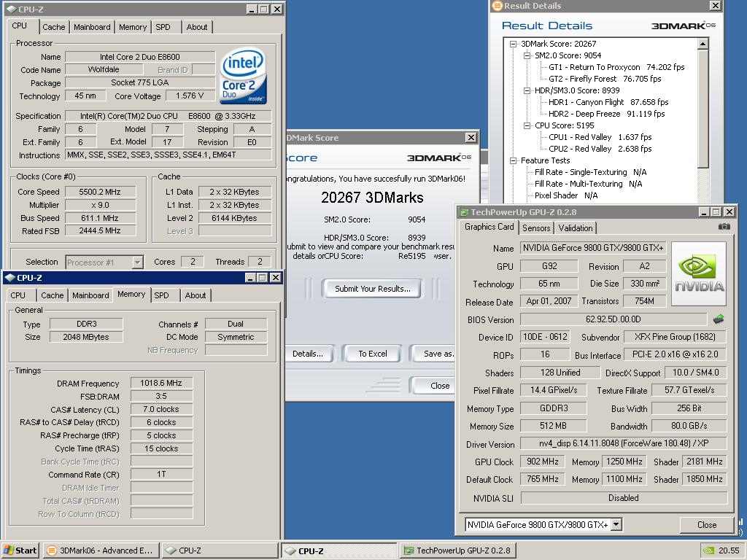This screenshot has width=747, height=560.
Task: Switch to the CPU tab in the CPU-Z timings window
Action: [18, 295]
